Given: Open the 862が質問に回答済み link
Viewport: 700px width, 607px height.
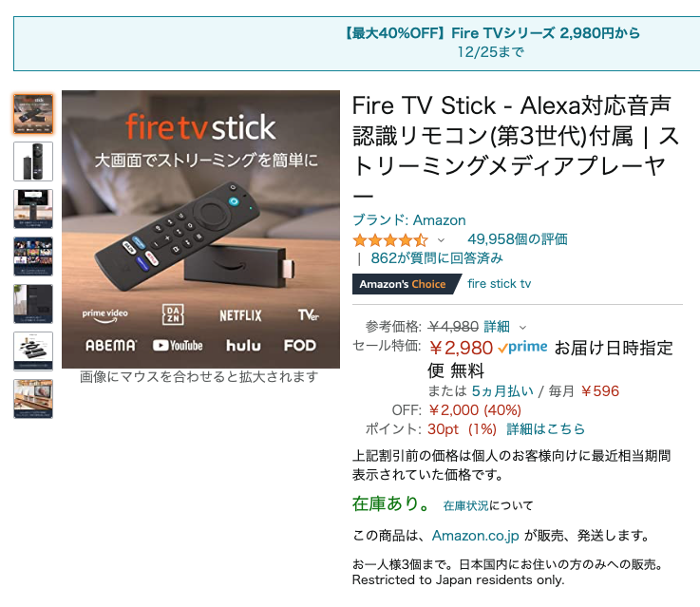Looking at the screenshot, I should [x=437, y=258].
